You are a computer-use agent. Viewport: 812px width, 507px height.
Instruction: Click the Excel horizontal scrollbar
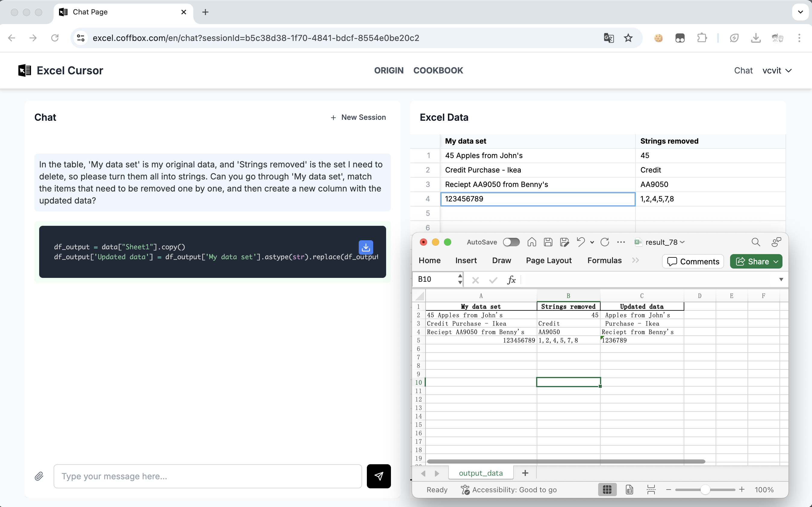click(566, 462)
